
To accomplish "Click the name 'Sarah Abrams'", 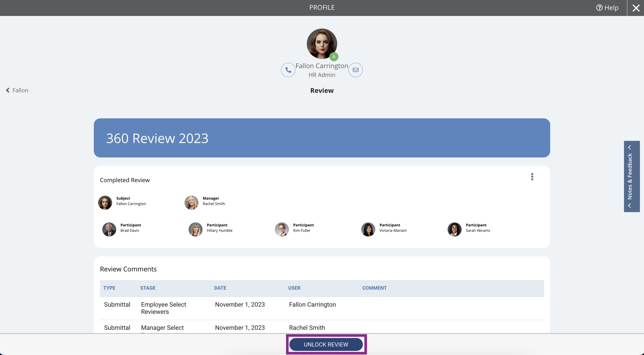I will coord(478,230).
